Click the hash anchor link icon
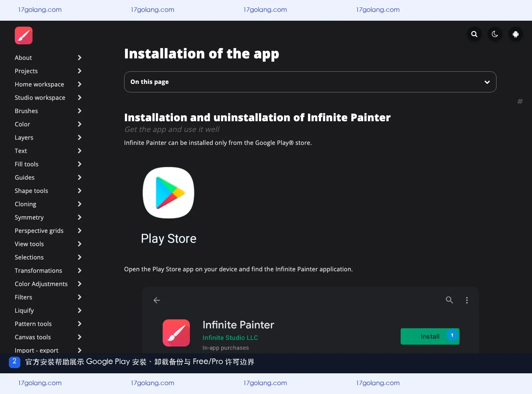The image size is (532, 394). coord(520,101)
